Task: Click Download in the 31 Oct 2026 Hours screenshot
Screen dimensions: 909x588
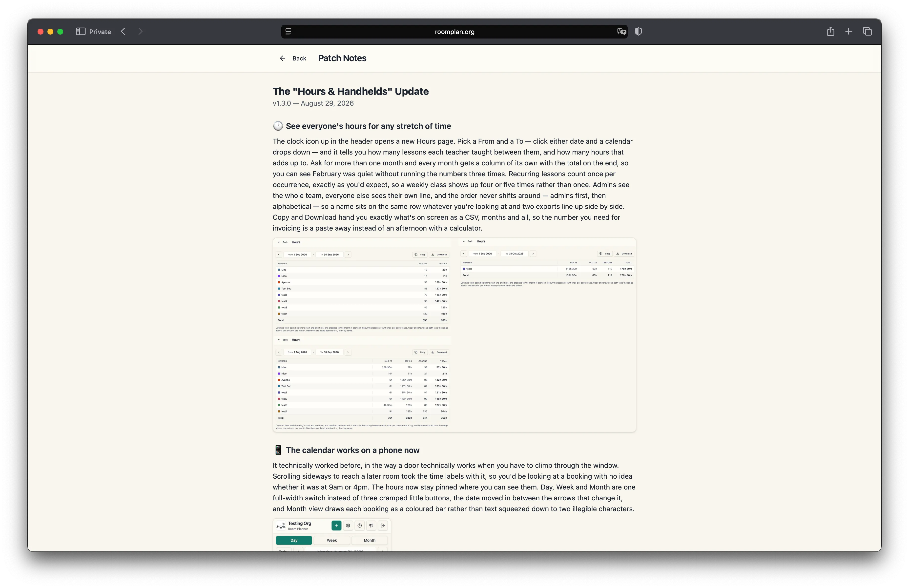Action: click(624, 254)
